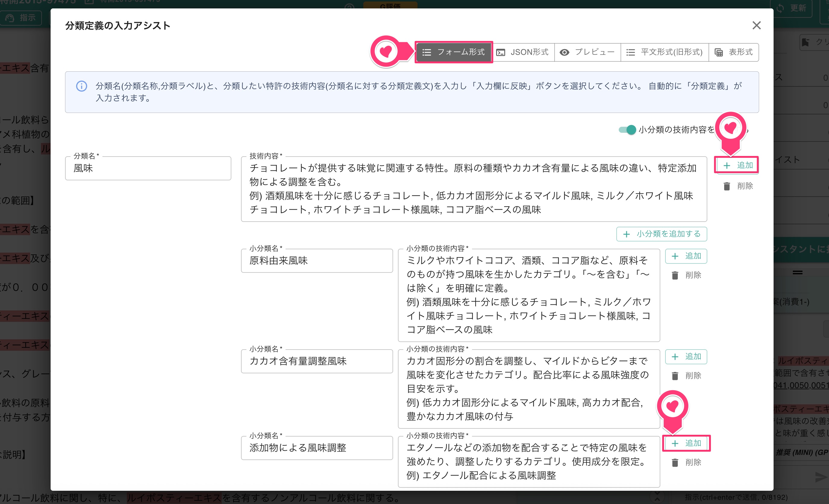Click the 小分類を追加する button
This screenshot has width=829, height=504.
(662, 234)
